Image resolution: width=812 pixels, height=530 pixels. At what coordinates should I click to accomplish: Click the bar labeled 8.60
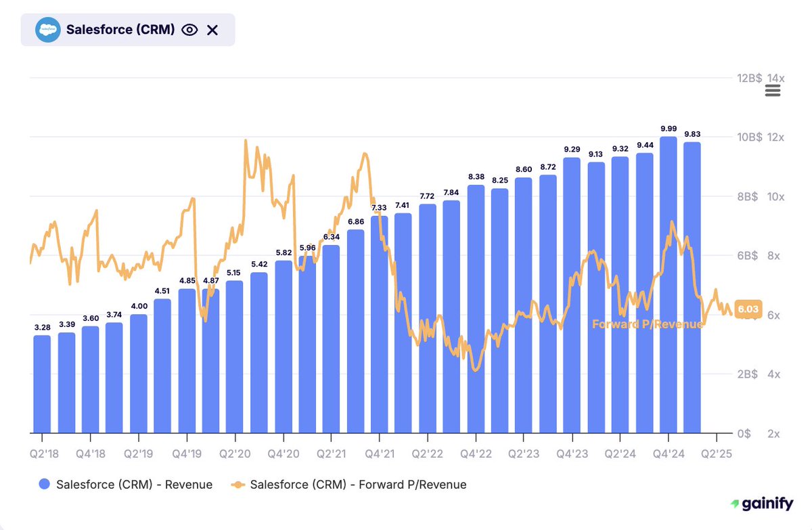(x=524, y=306)
